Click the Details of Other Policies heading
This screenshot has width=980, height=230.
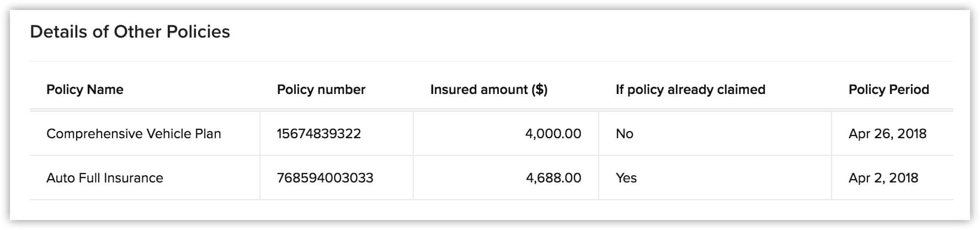pos(130,32)
